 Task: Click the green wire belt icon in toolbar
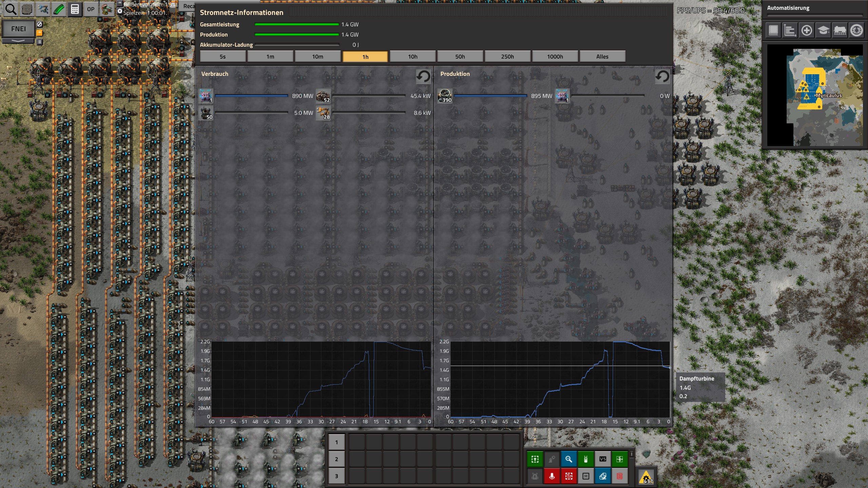click(x=59, y=9)
